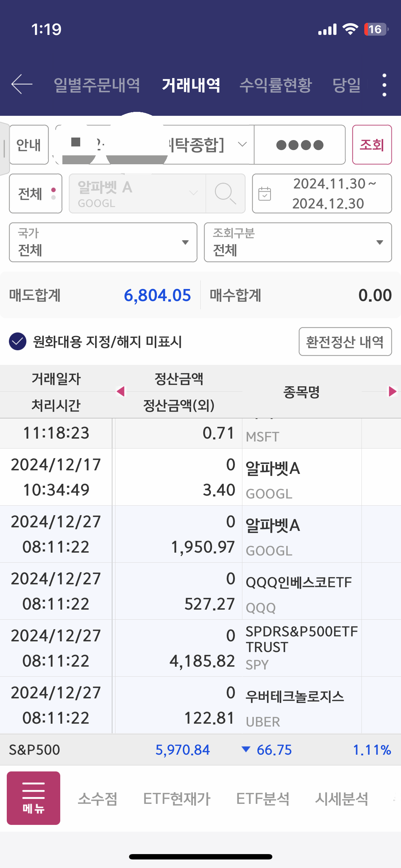The image size is (401, 868).
Task: Select the MSFT row with 0.71
Action: [200, 433]
